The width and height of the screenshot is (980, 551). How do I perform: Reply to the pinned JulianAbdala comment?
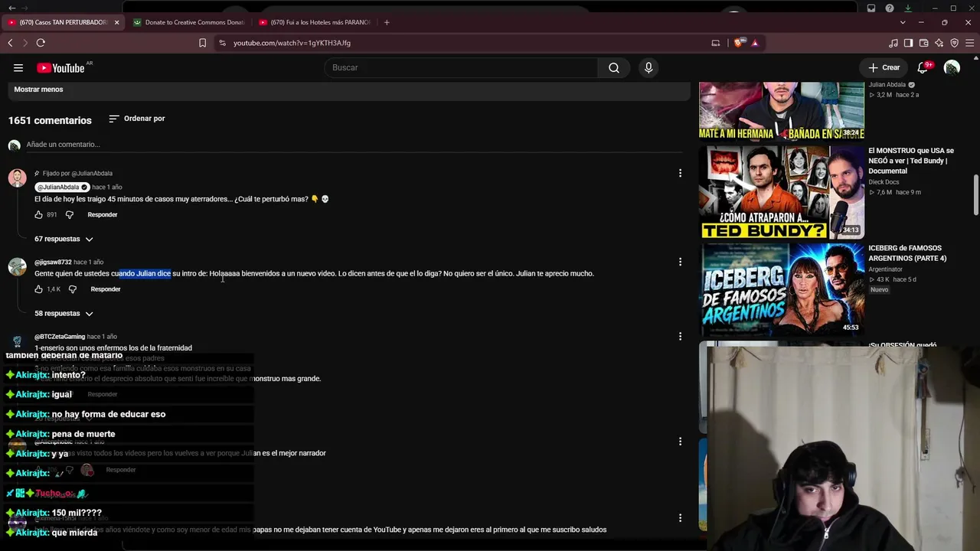(103, 215)
